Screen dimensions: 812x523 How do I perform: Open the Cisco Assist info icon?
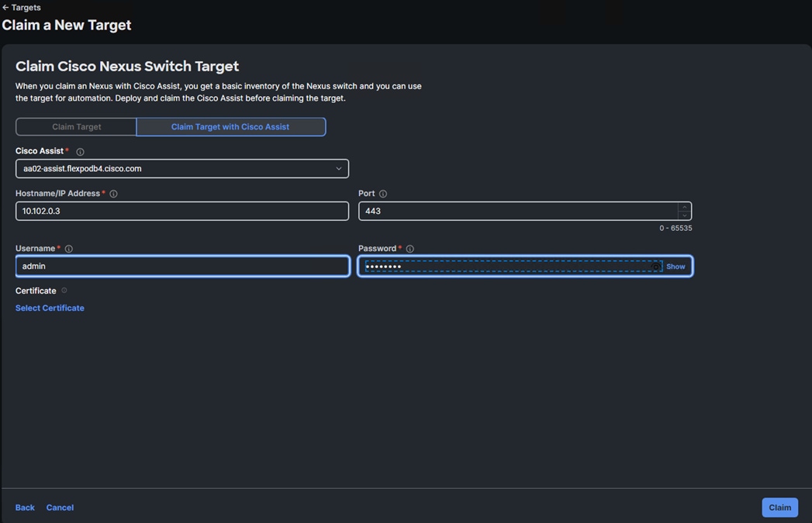pos(80,152)
